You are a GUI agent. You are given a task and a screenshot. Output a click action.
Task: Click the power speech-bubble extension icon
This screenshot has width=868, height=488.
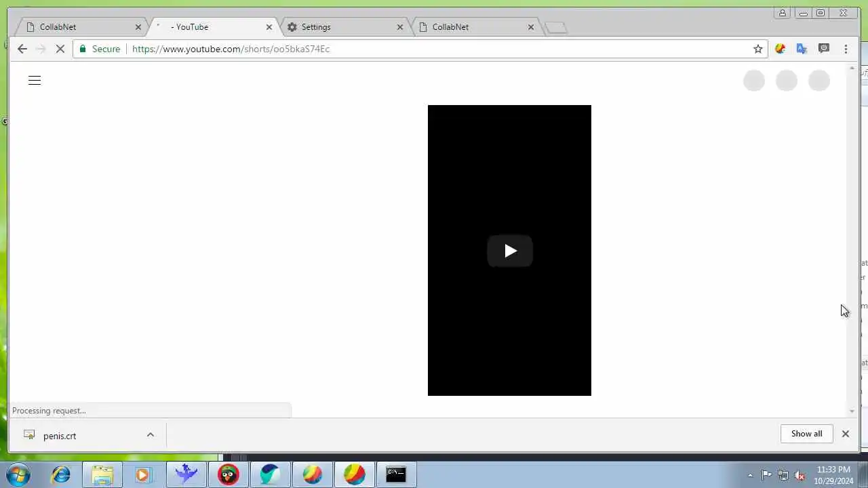pyautogui.click(x=824, y=49)
